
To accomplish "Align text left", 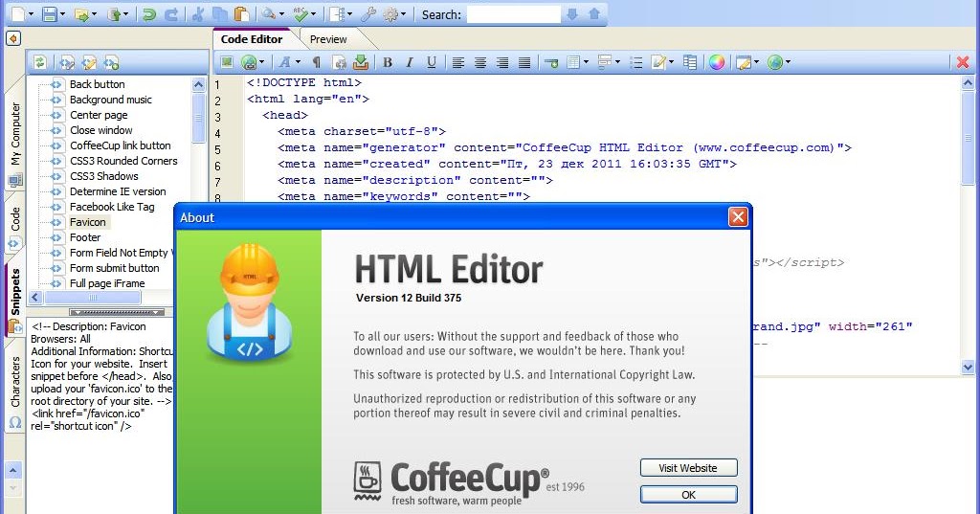I will (458, 62).
